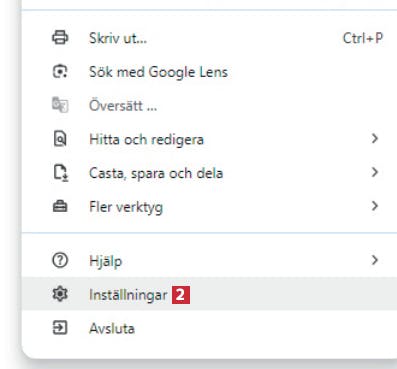Choose Skriv ut... from the menu
The image size is (397, 369).
pos(209,38)
